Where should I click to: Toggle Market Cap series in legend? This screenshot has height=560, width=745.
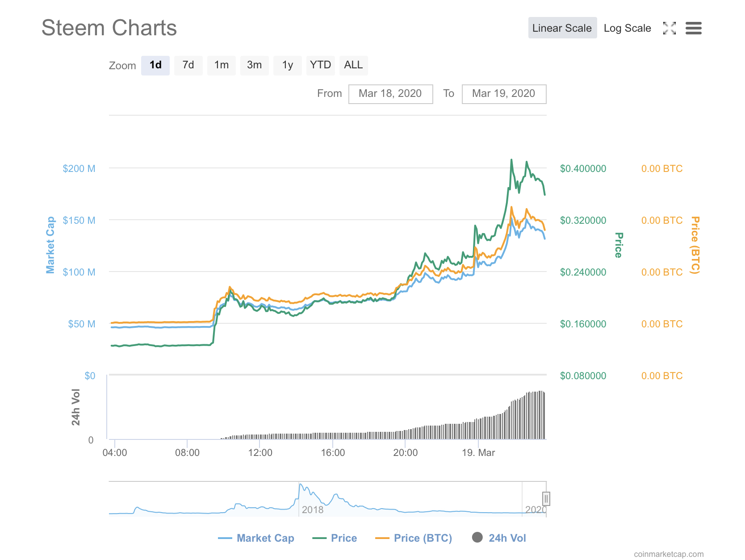coord(256,538)
